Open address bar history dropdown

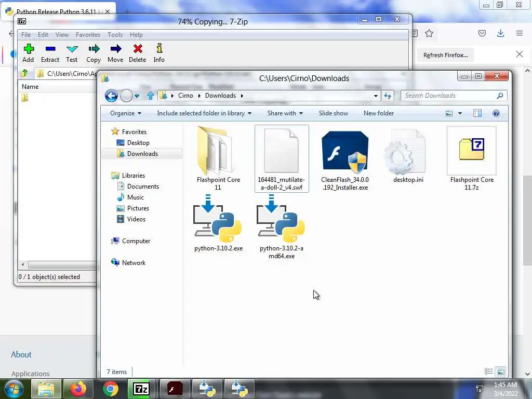376,96
